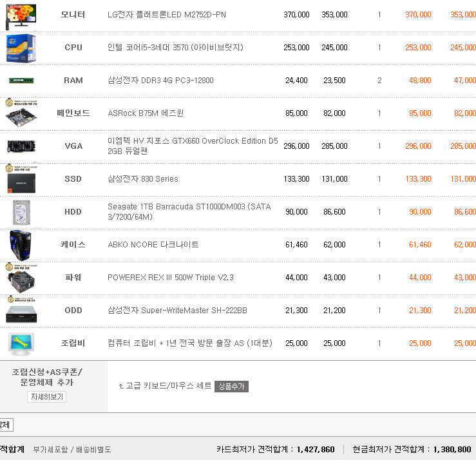
Task: Open the 인텔 코어i5-3세대 3570 link
Action: click(x=175, y=48)
